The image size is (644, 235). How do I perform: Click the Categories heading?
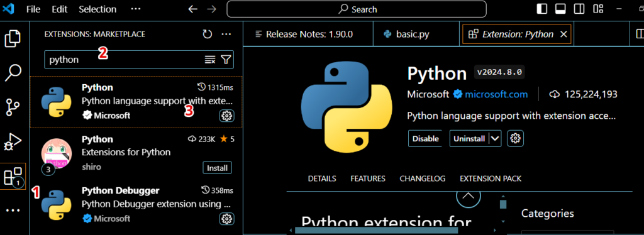tap(548, 214)
